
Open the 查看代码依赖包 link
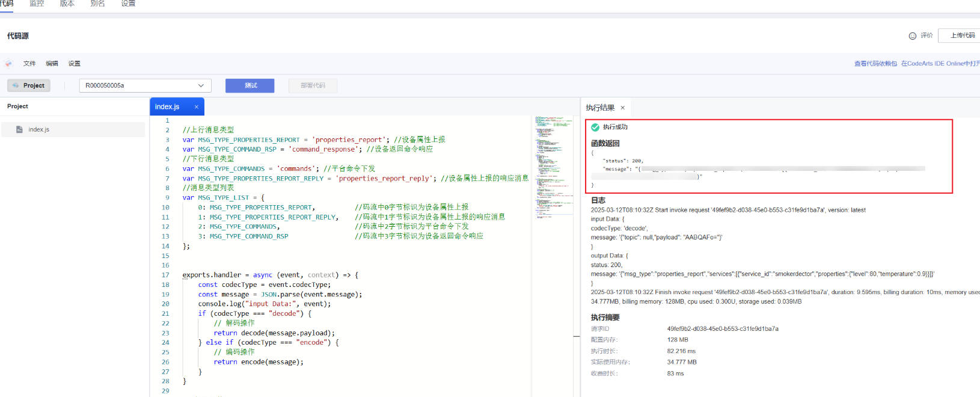[x=875, y=63]
